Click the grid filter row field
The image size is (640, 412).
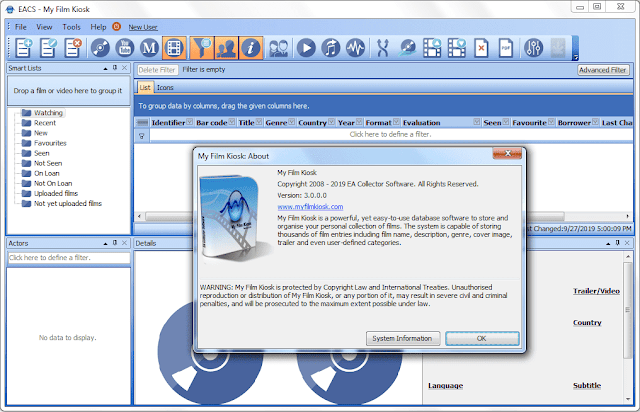point(390,134)
